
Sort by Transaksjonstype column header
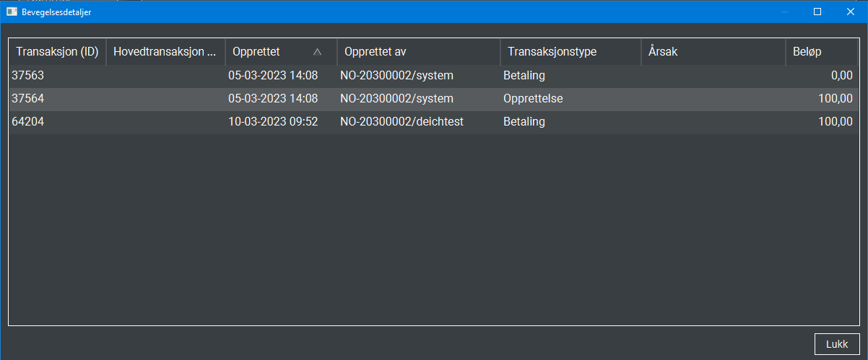[570, 52]
